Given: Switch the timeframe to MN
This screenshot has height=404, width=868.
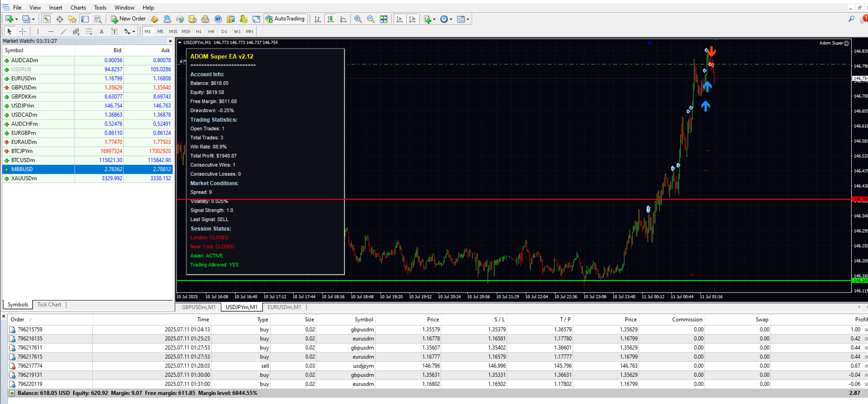Looking at the screenshot, I should pyautogui.click(x=249, y=31).
